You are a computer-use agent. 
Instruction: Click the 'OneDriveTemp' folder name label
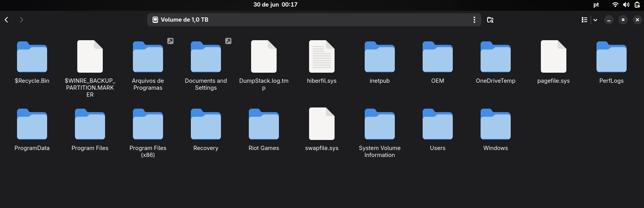point(496,81)
